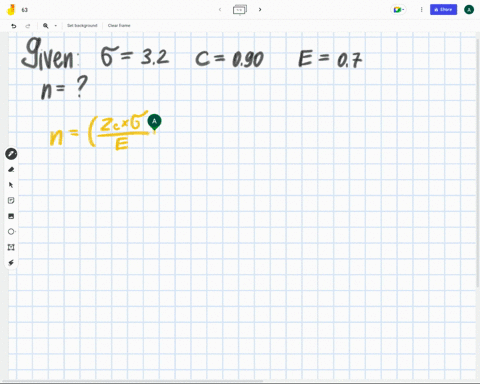
Task: Expand the zoom dropdown arrow
Action: pos(56,26)
